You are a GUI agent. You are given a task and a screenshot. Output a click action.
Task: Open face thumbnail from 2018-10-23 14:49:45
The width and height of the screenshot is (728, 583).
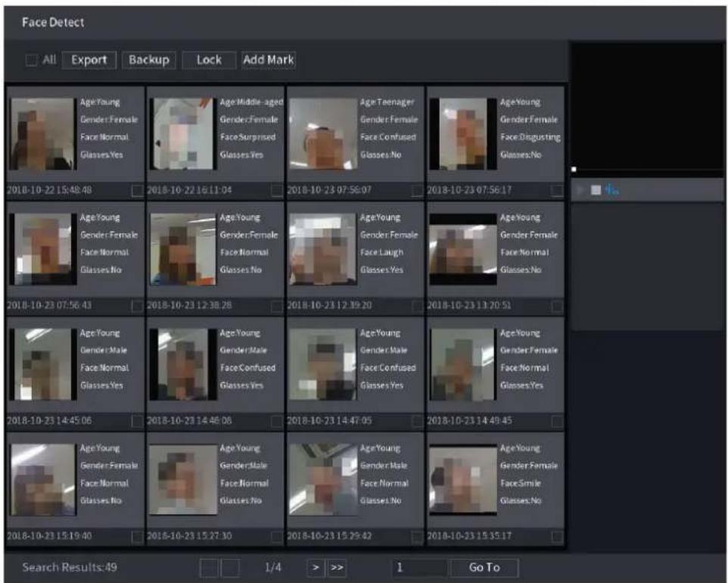click(x=463, y=365)
